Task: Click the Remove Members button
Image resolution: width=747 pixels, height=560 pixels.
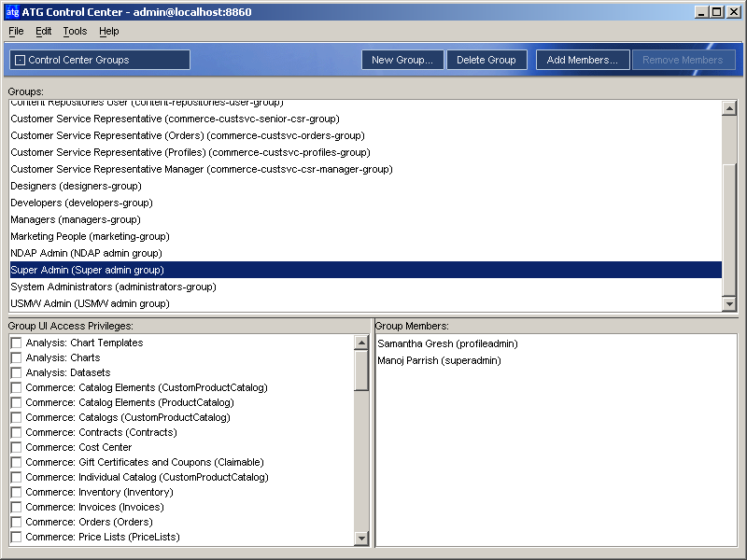Action: point(684,60)
